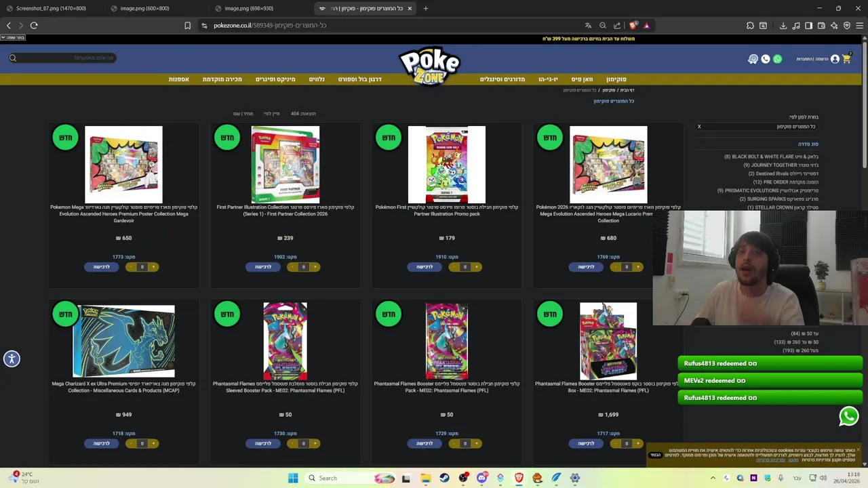Open the וואן פיס navigation menu
This screenshot has height=488, width=868.
(582, 79)
